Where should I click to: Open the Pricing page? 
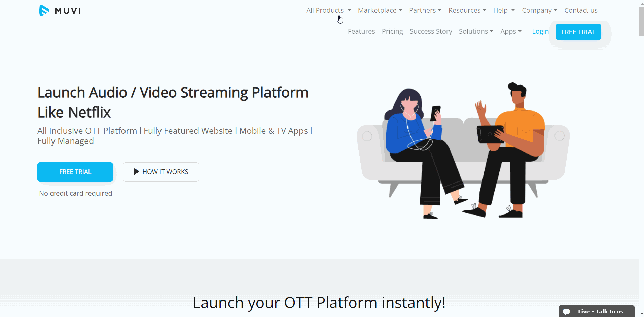[x=392, y=31]
